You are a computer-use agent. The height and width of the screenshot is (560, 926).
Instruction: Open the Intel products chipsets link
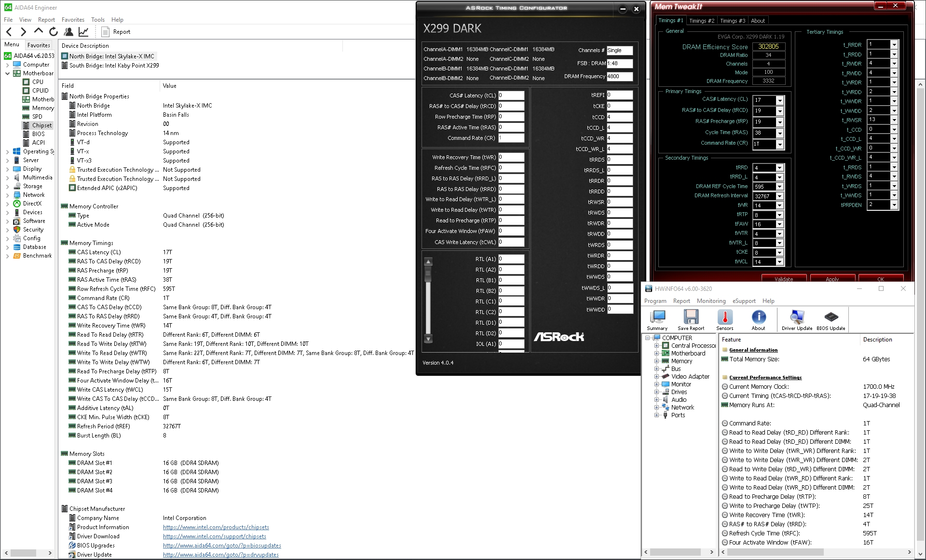(216, 527)
